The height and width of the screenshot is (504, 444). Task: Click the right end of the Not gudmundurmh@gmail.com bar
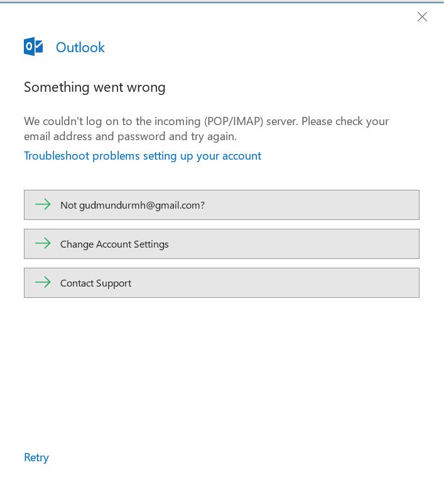pos(402,205)
